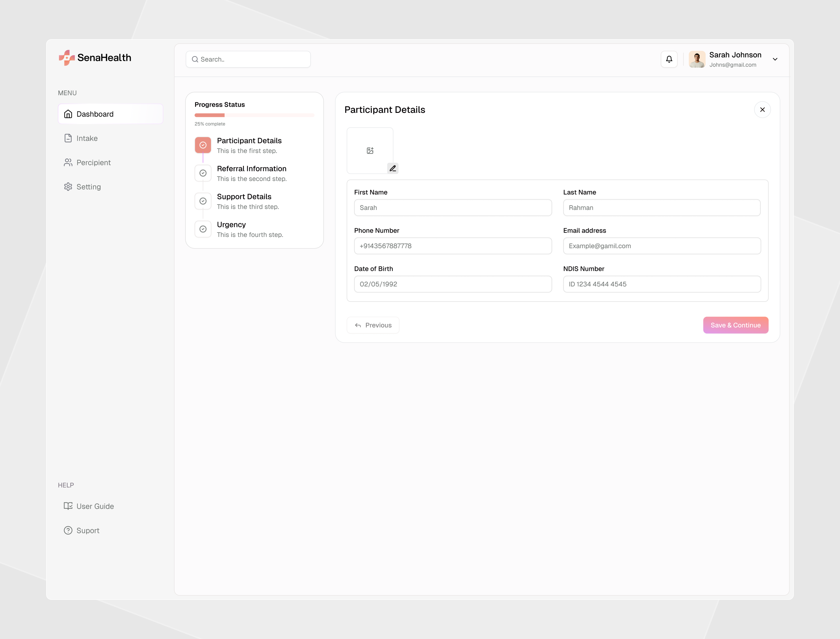Open Settings via the gear icon
840x639 pixels.
pyautogui.click(x=68, y=186)
